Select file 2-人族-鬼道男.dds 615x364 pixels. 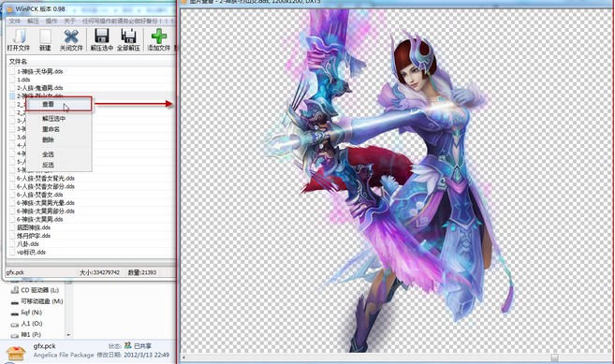[39, 88]
